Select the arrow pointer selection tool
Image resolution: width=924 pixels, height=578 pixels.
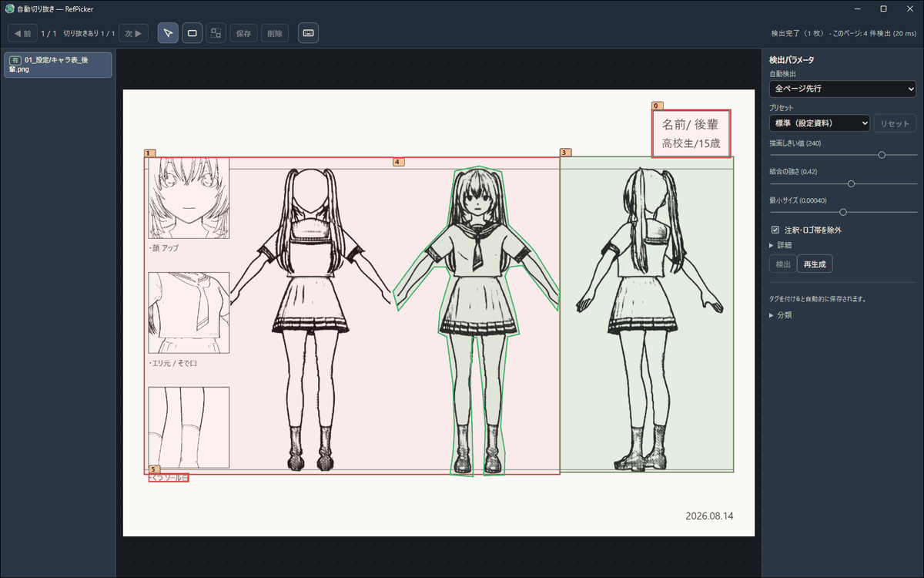pos(168,33)
